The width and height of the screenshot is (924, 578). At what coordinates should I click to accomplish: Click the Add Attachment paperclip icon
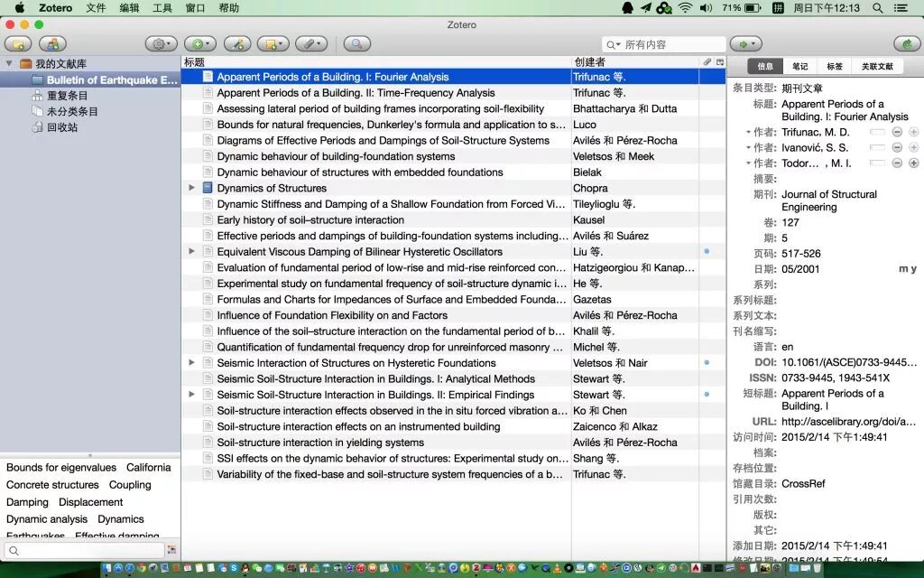311,43
